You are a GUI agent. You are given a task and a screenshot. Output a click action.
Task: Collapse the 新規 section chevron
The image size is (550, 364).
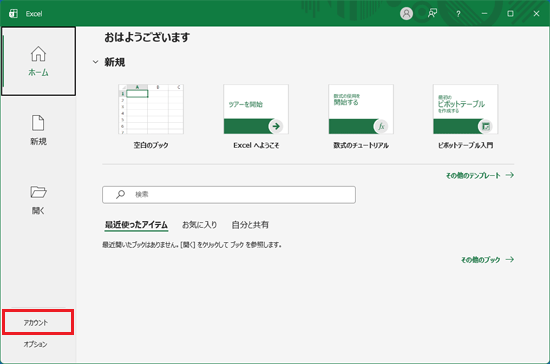95,62
